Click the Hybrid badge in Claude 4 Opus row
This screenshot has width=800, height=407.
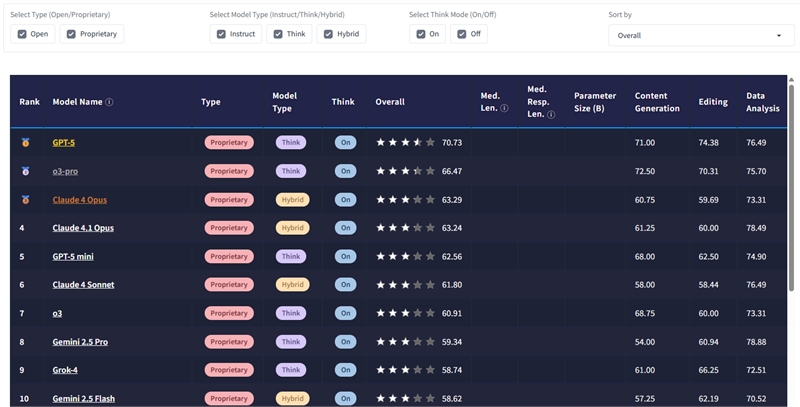coord(292,199)
